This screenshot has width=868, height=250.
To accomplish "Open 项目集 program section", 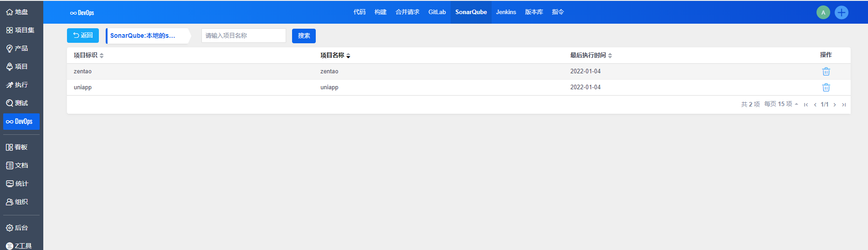I will point(20,30).
